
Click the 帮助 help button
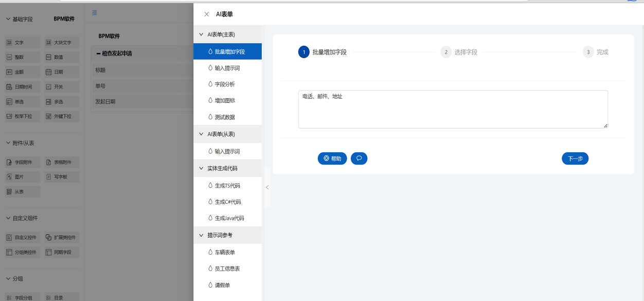click(332, 158)
